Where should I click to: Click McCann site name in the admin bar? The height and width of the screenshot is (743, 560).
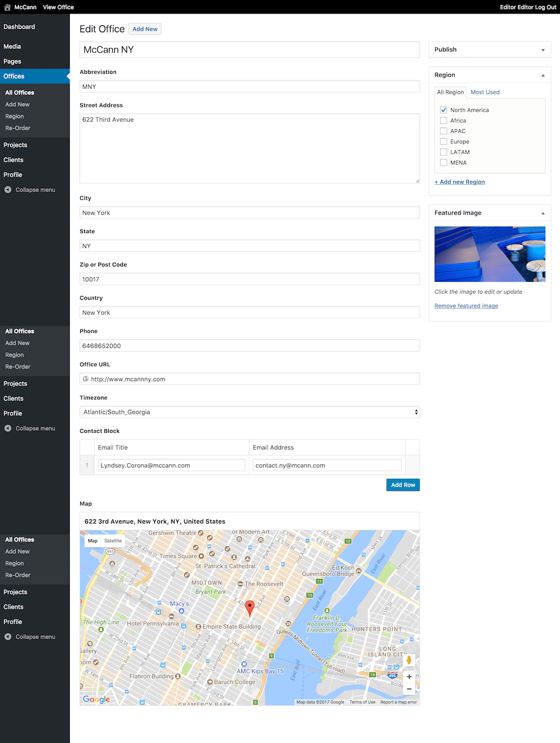[x=25, y=7]
